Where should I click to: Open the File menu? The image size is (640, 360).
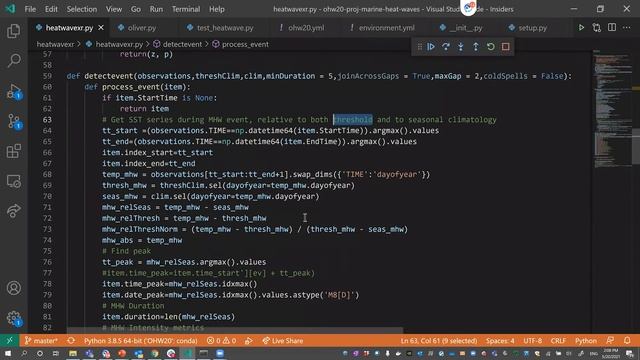pos(30,9)
